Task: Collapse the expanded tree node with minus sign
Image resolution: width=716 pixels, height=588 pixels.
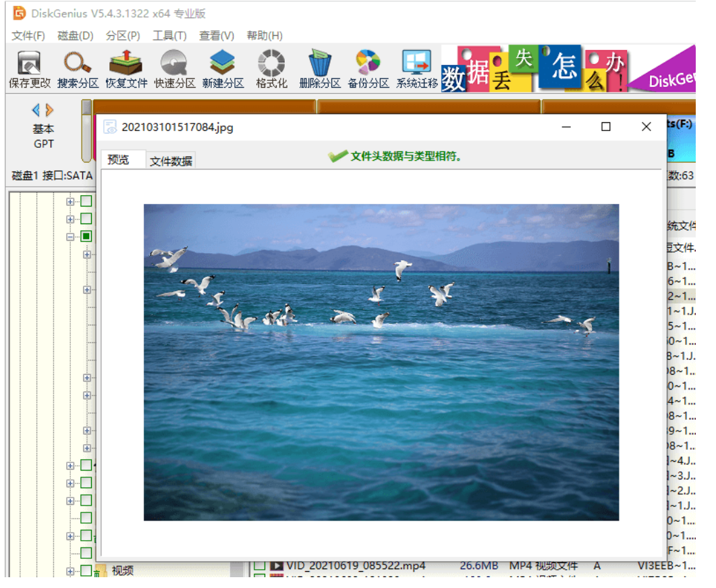Action: (x=70, y=236)
